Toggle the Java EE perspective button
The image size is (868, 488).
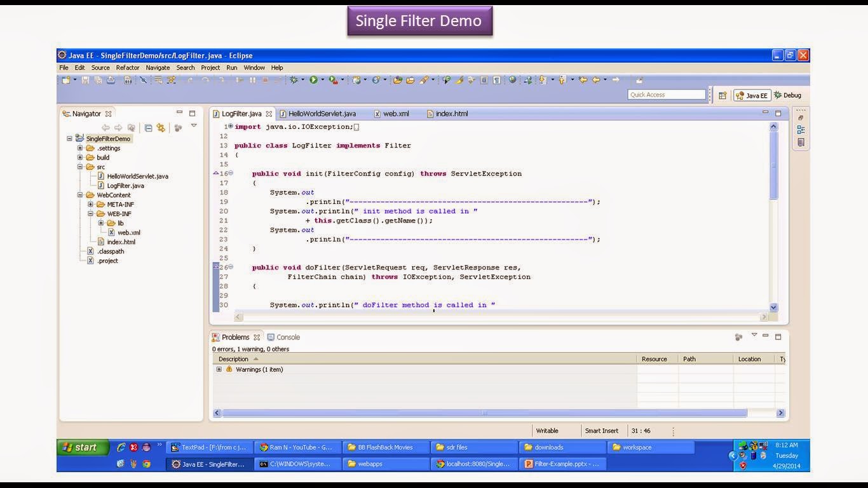click(x=752, y=95)
